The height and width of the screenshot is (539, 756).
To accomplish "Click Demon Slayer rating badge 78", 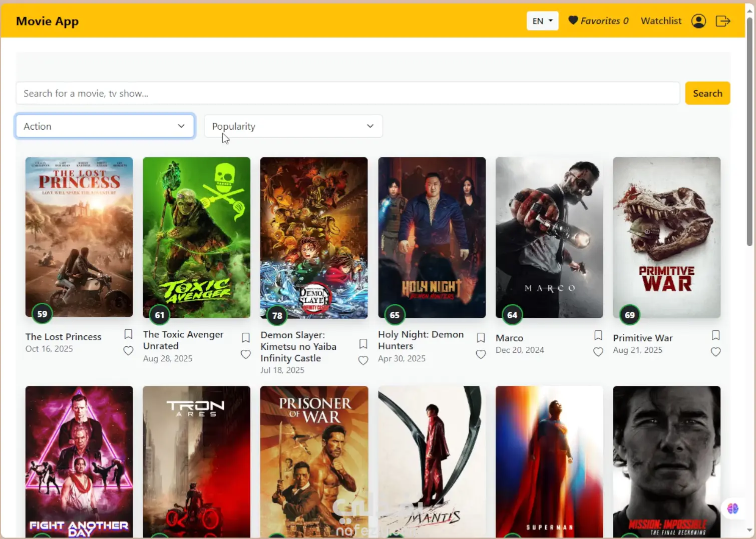I will (x=277, y=315).
